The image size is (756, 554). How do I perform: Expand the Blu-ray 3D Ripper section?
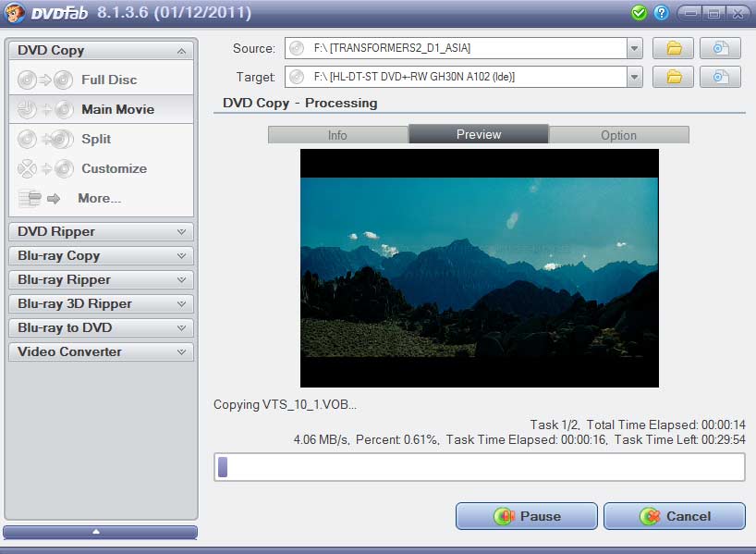coord(181,304)
